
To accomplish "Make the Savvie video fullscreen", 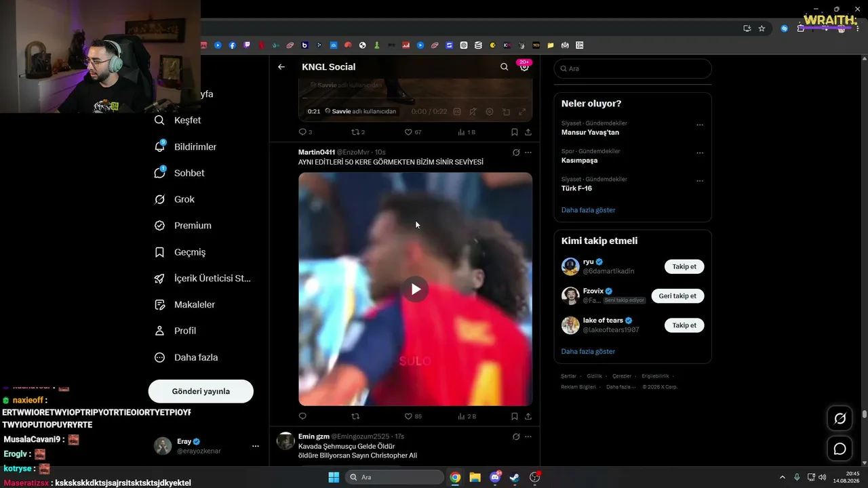I will pos(522,112).
